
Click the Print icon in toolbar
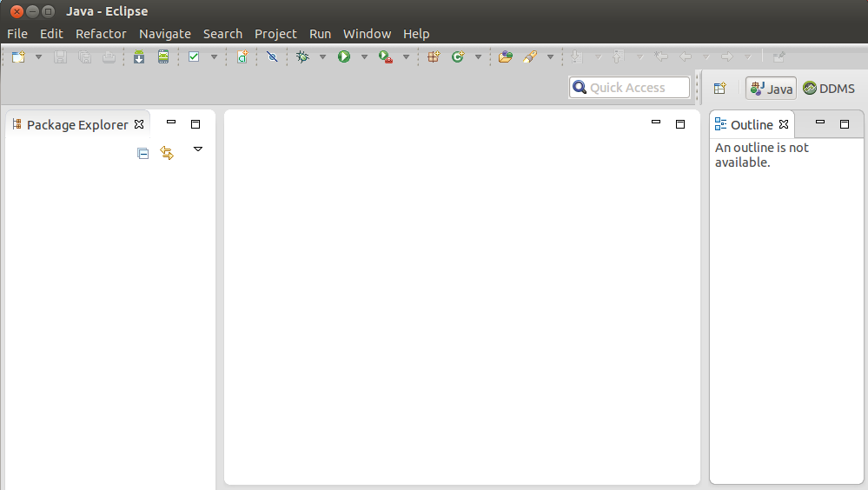[x=109, y=56]
